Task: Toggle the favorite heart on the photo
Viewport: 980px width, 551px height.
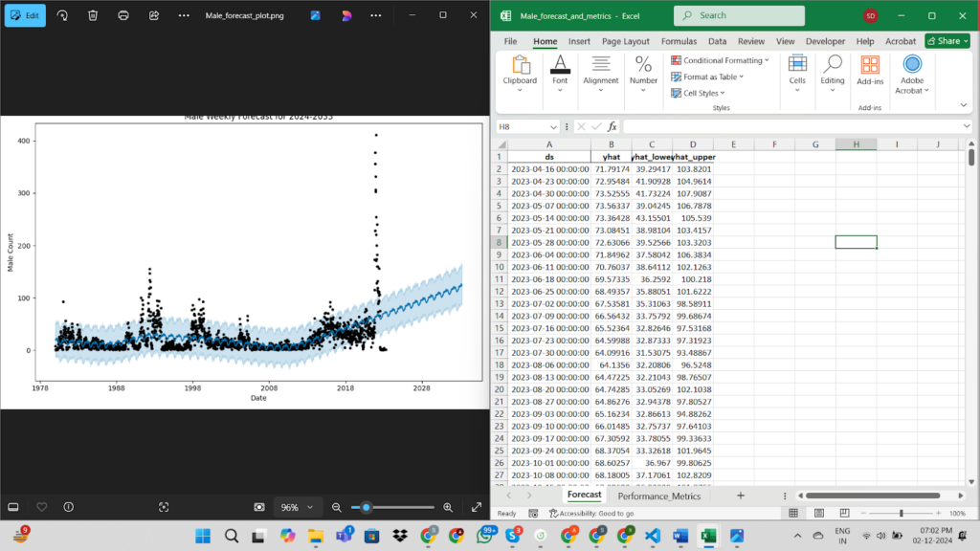Action: click(x=41, y=507)
